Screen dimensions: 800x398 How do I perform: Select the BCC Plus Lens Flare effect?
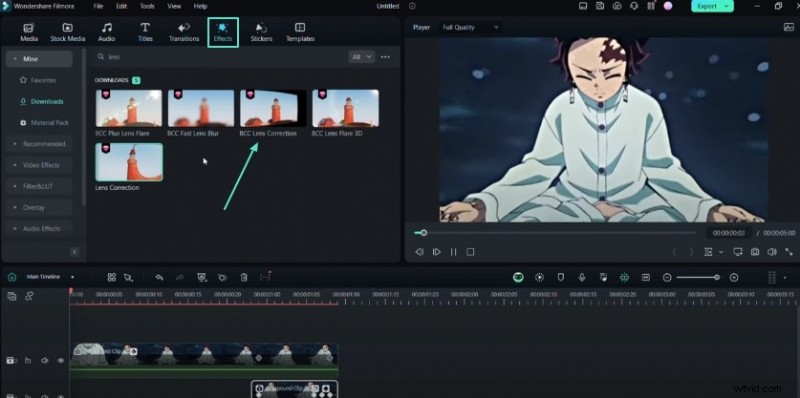(129, 108)
